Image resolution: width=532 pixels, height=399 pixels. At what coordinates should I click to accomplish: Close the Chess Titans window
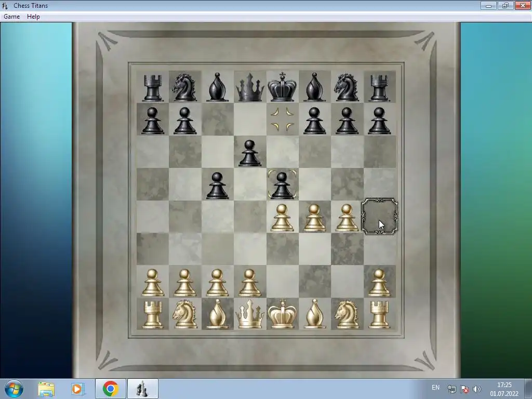coord(523,5)
